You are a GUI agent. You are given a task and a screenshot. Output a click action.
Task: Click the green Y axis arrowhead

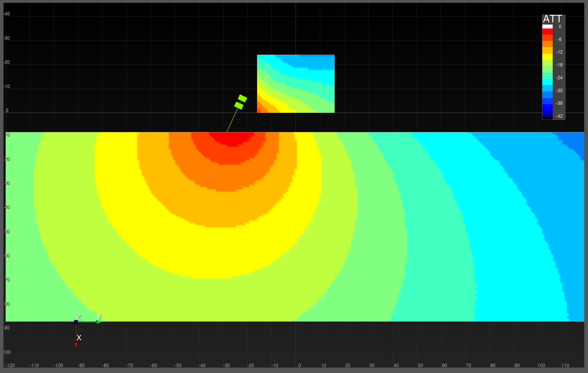(99, 322)
